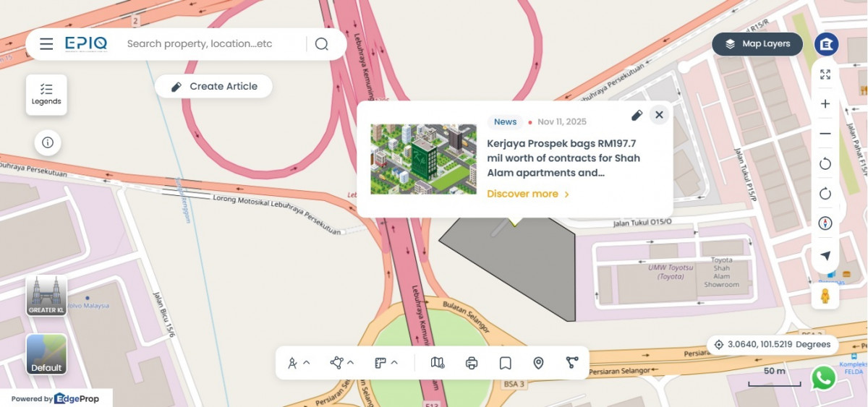This screenshot has width=868, height=407.
Task: Click the route nodes icon
Action: 572,363
